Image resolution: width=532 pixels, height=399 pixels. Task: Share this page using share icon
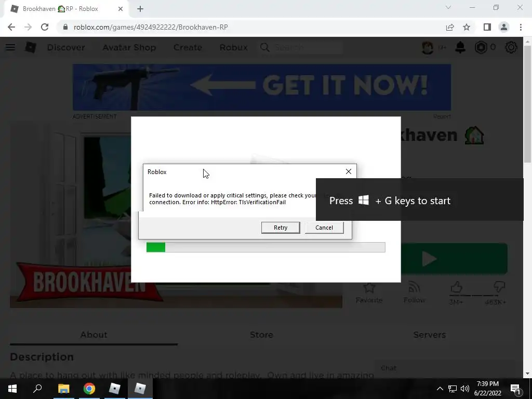tap(450, 27)
